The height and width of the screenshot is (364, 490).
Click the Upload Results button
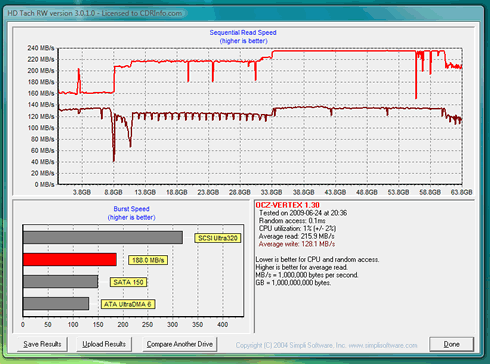click(104, 344)
